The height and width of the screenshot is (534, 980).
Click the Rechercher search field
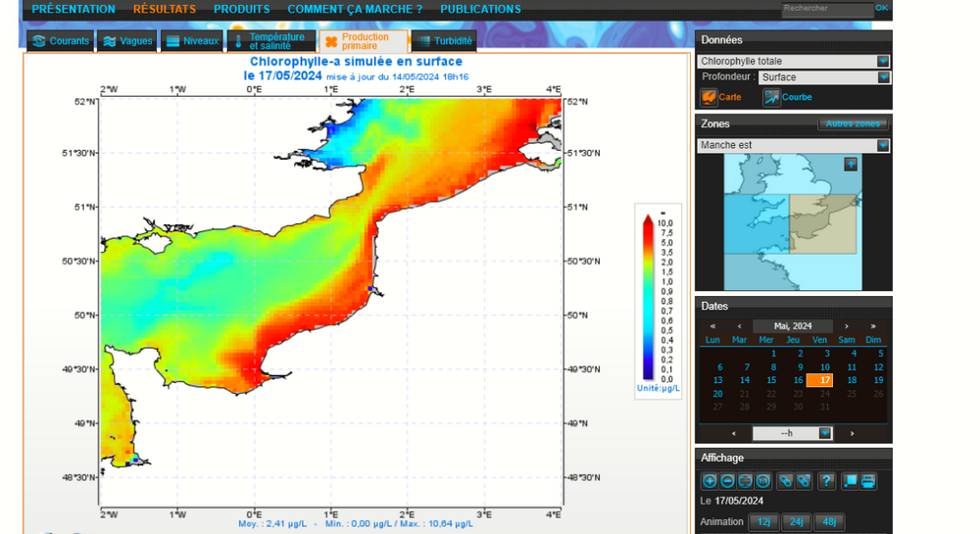(x=827, y=9)
